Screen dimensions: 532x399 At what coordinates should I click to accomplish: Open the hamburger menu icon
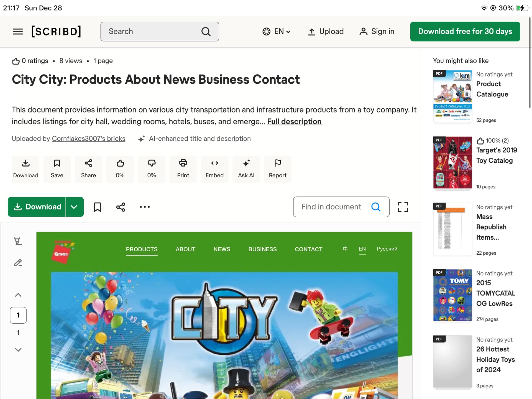18,32
